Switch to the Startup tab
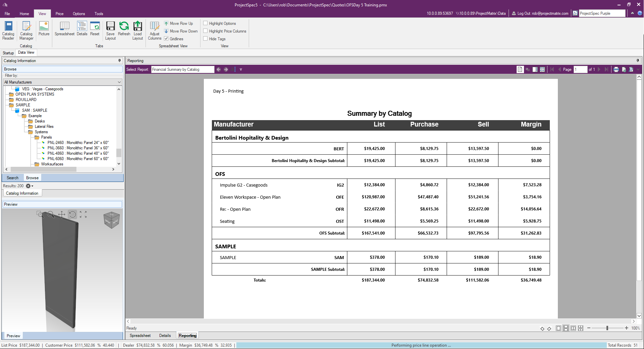The image size is (644, 349). [x=8, y=53]
